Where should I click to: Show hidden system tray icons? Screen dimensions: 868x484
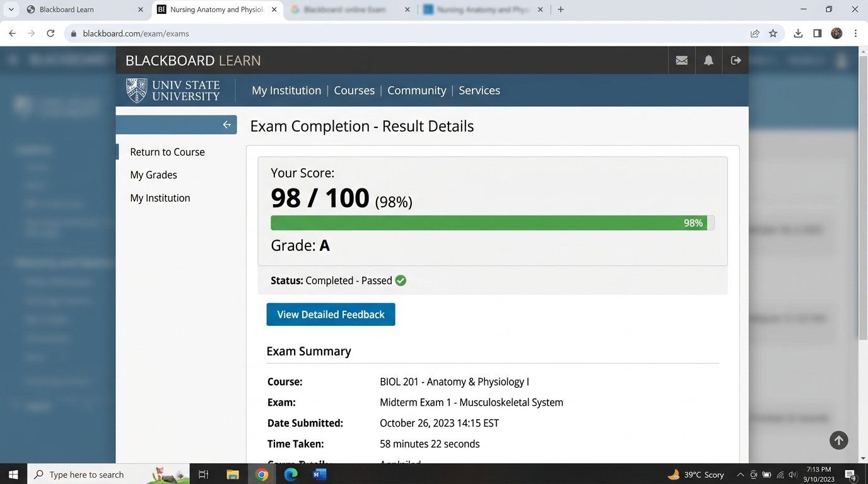[x=740, y=475]
